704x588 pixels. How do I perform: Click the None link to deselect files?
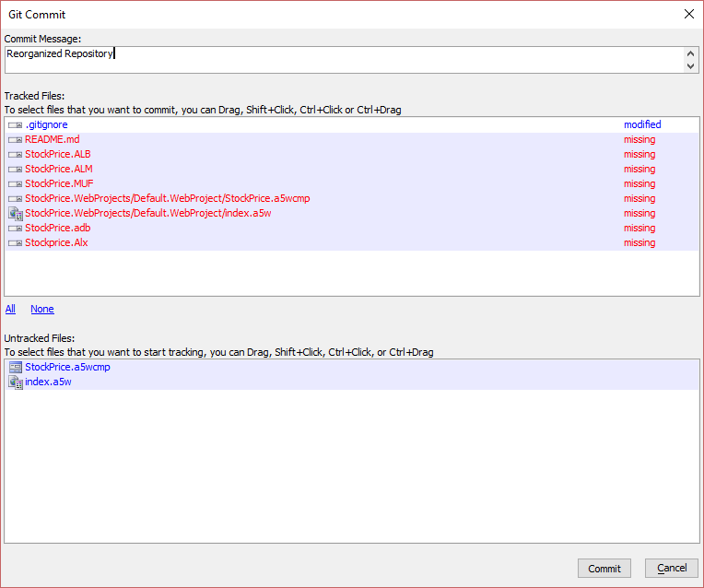[42, 309]
